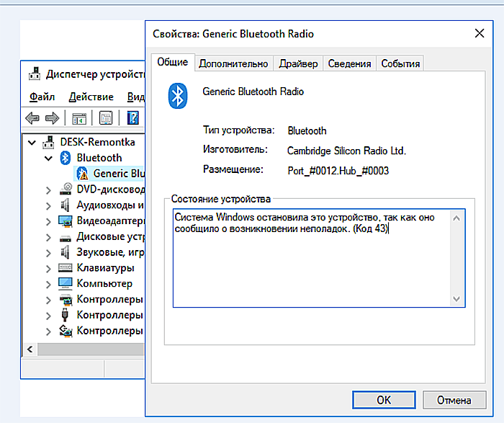
Task: Click the large Bluetooth icon in properties dialog
Action: click(x=177, y=96)
